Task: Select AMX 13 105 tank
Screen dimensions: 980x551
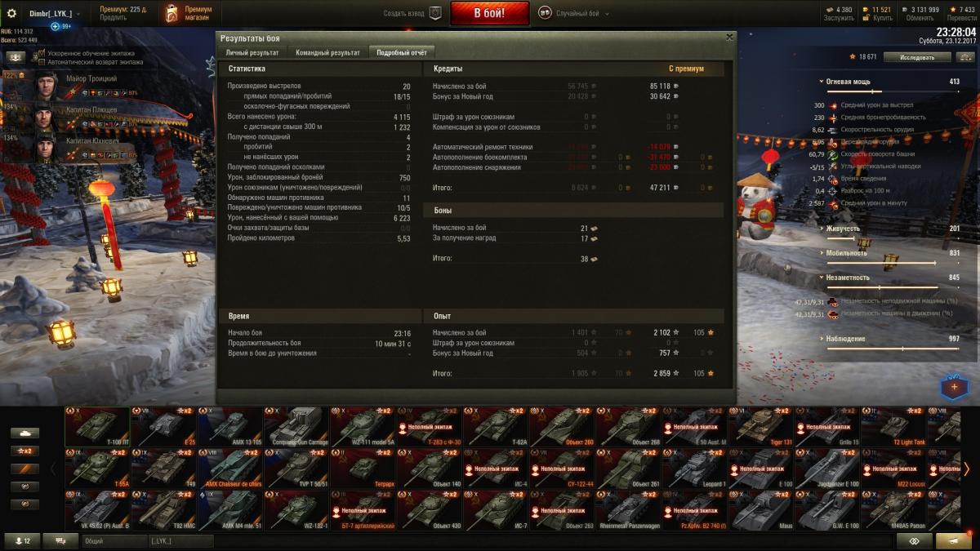Action: [229, 427]
